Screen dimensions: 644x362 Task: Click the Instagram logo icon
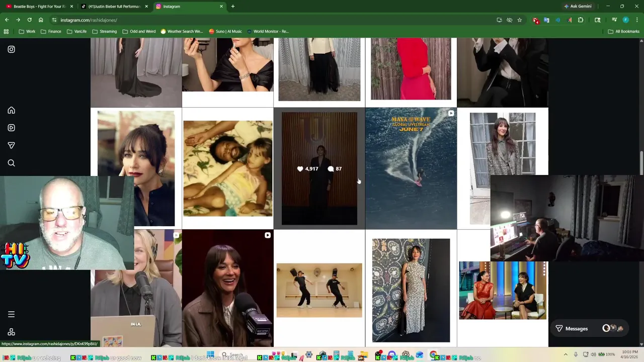click(11, 49)
